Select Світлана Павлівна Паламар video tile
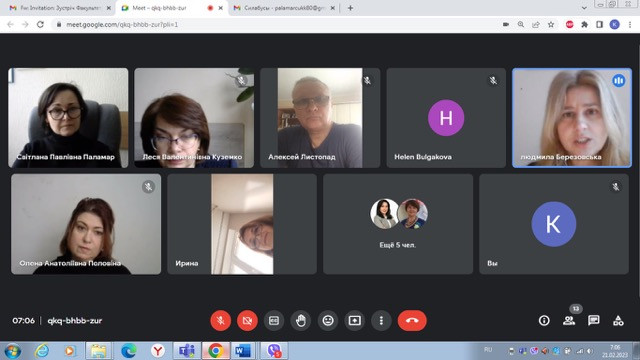The height and width of the screenshot is (360, 640). [x=68, y=118]
